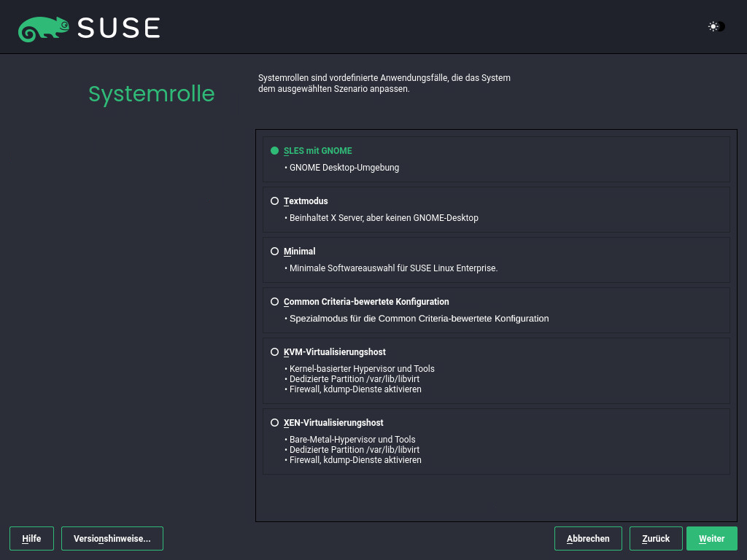Click 'GNOME Desktop-Umgebung' description text
The image size is (747, 560).
344,168
